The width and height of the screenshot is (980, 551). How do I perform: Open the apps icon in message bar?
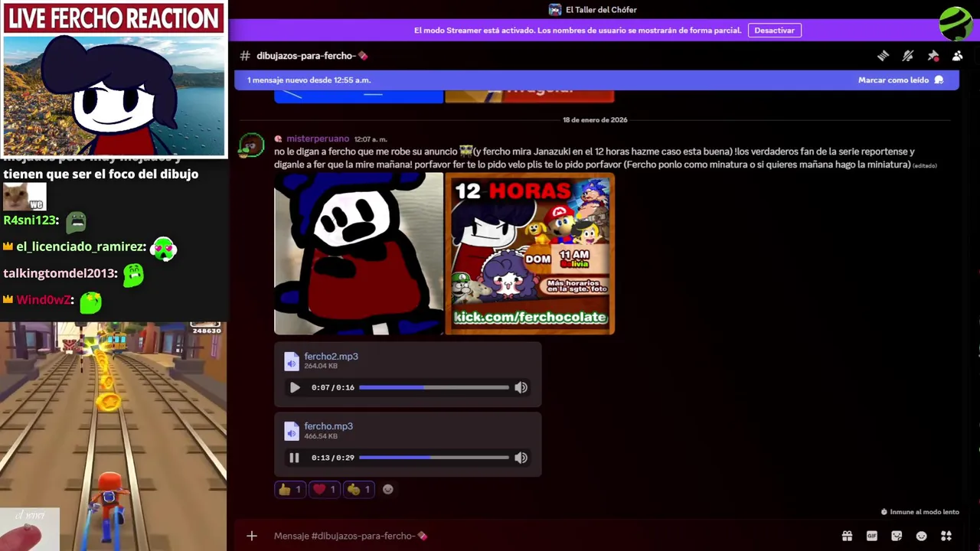pos(946,536)
